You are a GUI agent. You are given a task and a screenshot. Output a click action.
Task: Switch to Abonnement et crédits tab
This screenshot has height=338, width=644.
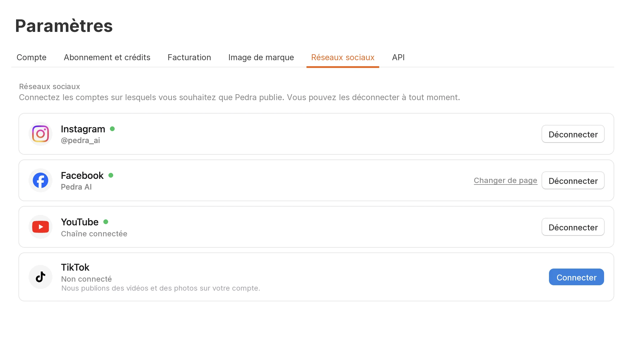point(107,57)
